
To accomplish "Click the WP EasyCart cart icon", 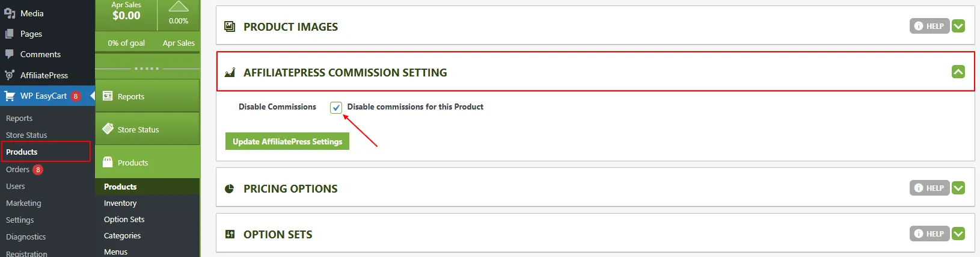I will tap(10, 96).
